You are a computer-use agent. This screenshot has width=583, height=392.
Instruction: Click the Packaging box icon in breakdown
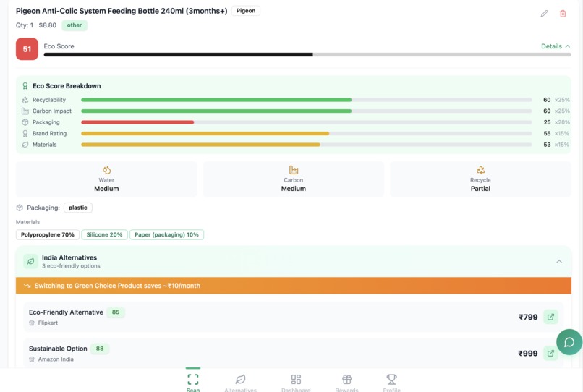point(25,122)
